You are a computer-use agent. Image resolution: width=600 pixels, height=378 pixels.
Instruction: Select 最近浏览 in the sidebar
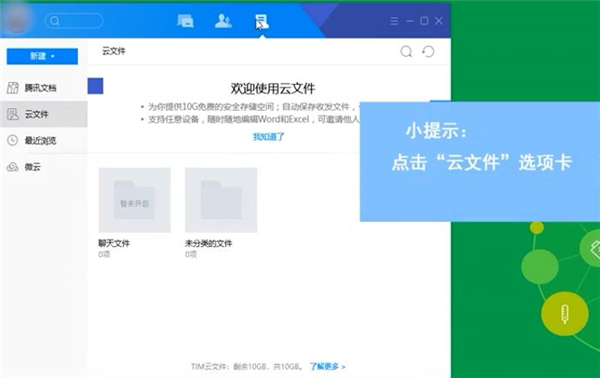tap(44, 140)
